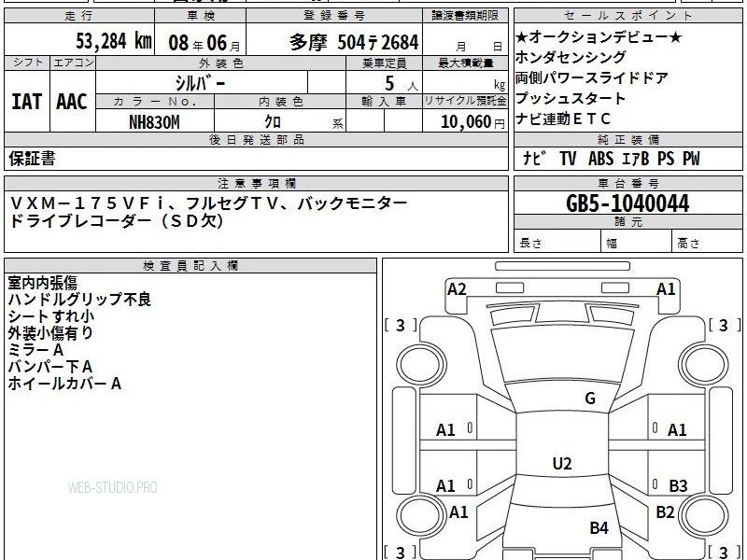Select the PS equipment label
The width and height of the screenshot is (747, 560).
coord(666,159)
